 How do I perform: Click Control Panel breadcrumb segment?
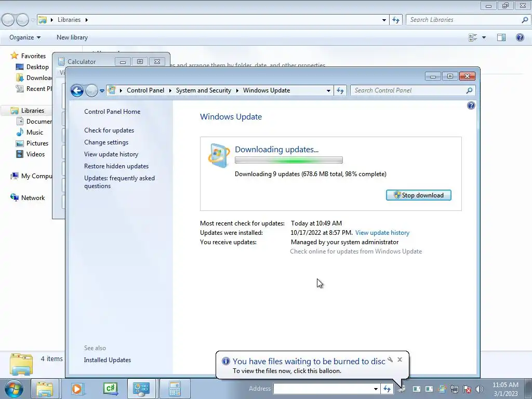point(145,90)
